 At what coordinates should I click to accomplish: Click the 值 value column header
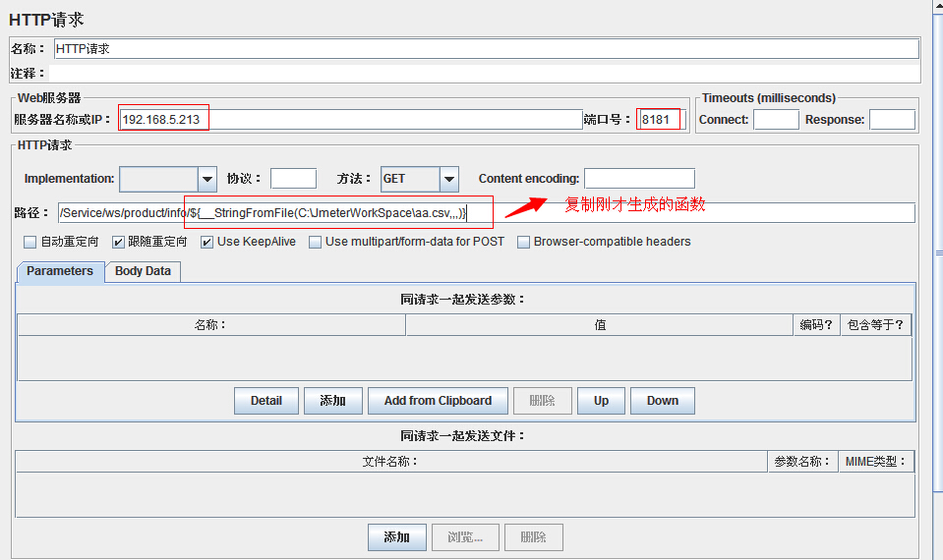click(x=600, y=325)
